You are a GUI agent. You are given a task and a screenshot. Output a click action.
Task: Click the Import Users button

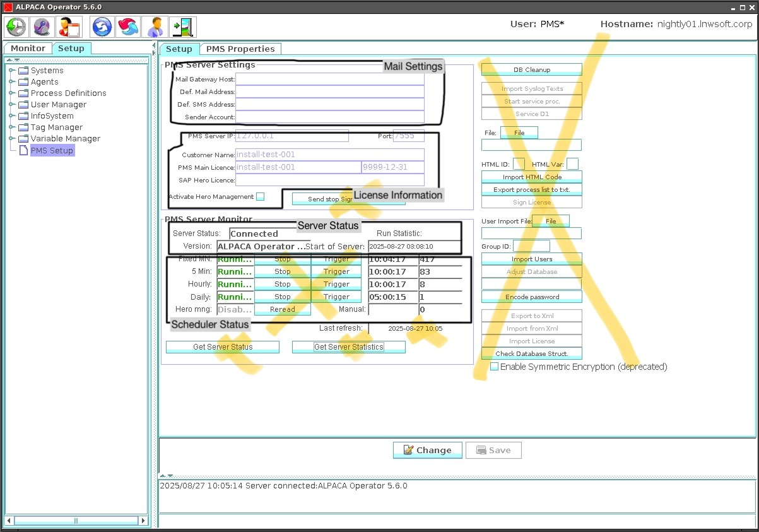pos(532,259)
